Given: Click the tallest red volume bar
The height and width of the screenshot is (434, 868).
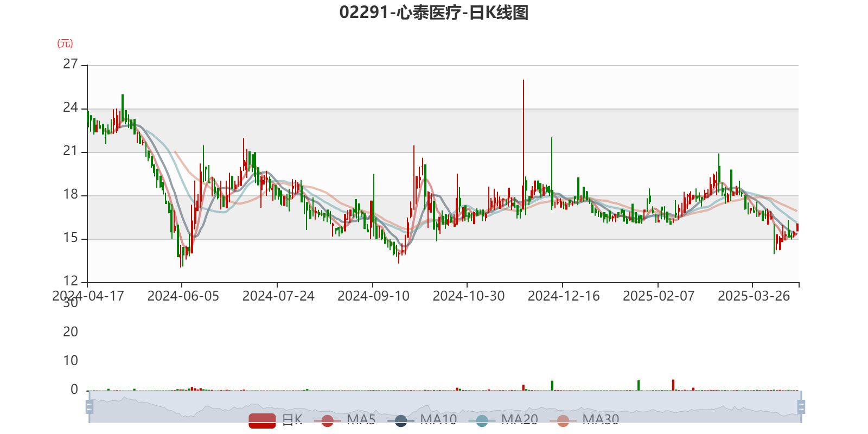Looking at the screenshot, I should tap(673, 385).
